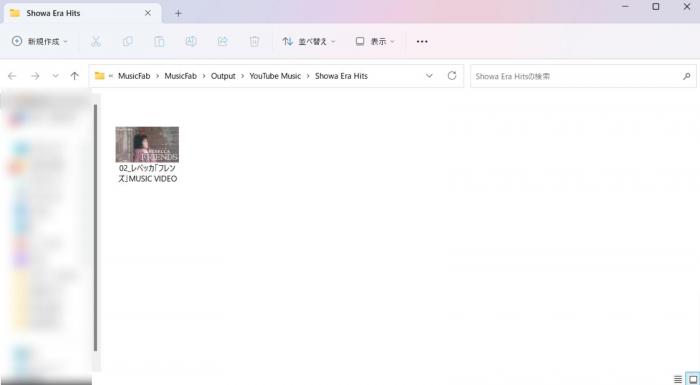The image size is (700, 385).
Task: Expand recent locations chevron
Action: click(x=55, y=76)
